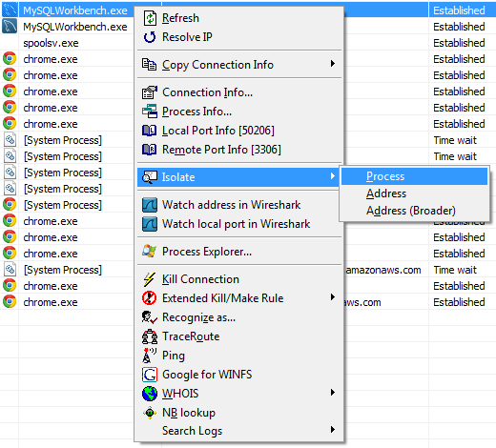
Task: Select the spoolsv.exe row
Action: 51,43
